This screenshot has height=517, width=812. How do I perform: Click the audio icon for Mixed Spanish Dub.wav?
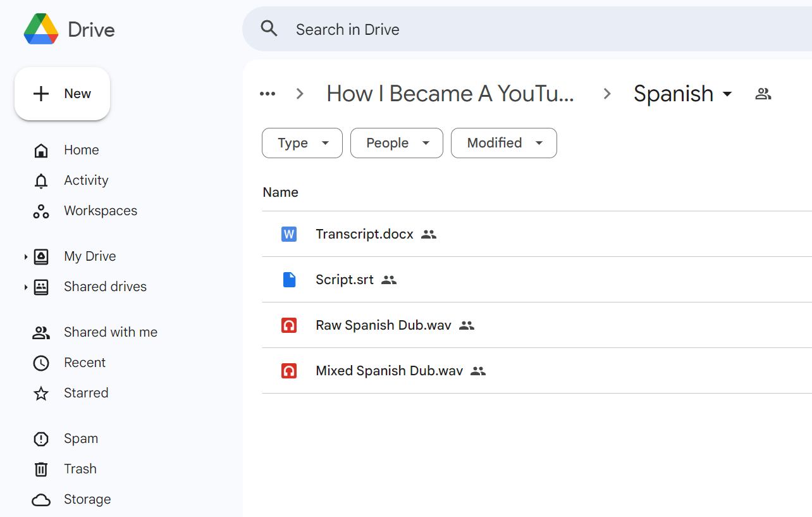pos(289,371)
